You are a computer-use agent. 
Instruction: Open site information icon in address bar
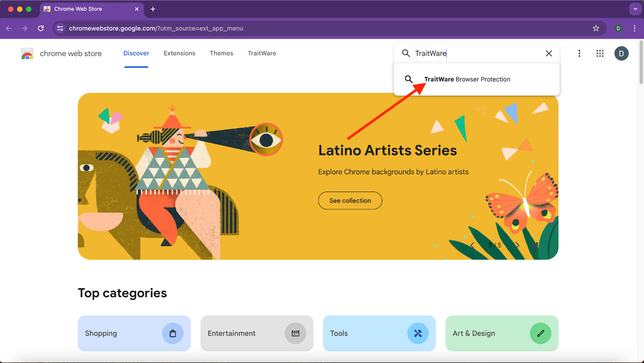coord(60,28)
